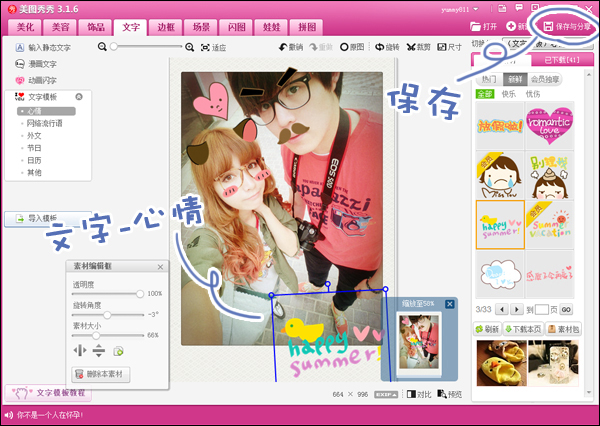Click the 重做 redo icon

click(321, 47)
